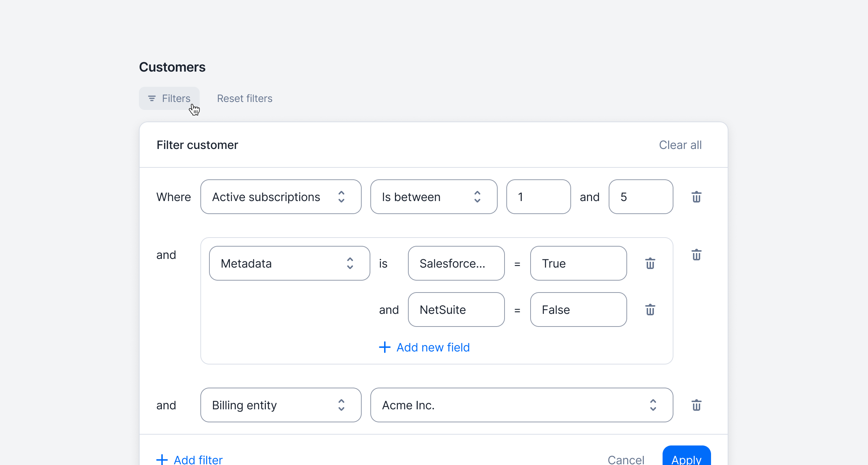Delete the entire Metadata filter group

[696, 255]
